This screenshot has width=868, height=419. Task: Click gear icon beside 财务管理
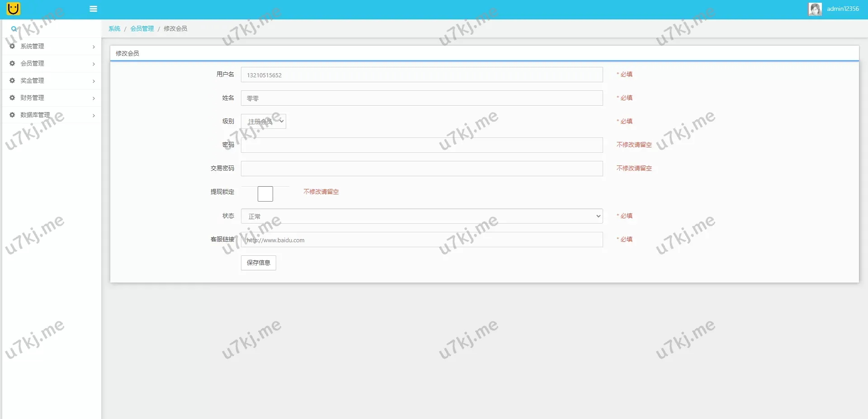coord(12,98)
